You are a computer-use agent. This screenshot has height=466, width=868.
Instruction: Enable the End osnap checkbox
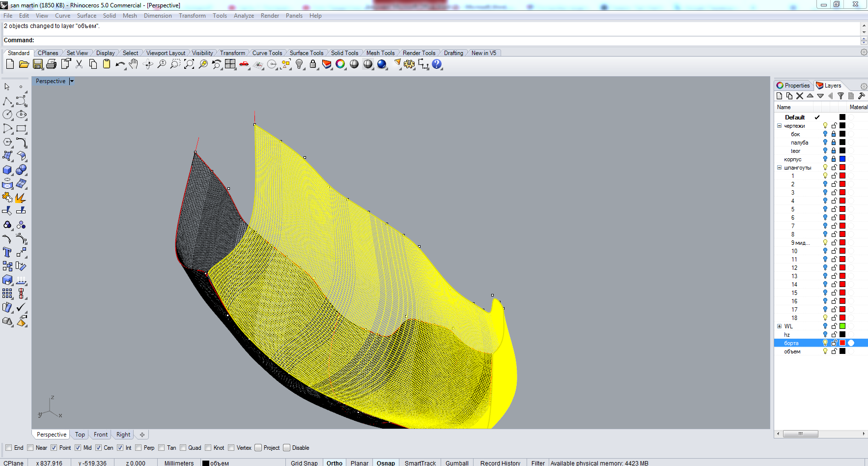(x=8, y=448)
